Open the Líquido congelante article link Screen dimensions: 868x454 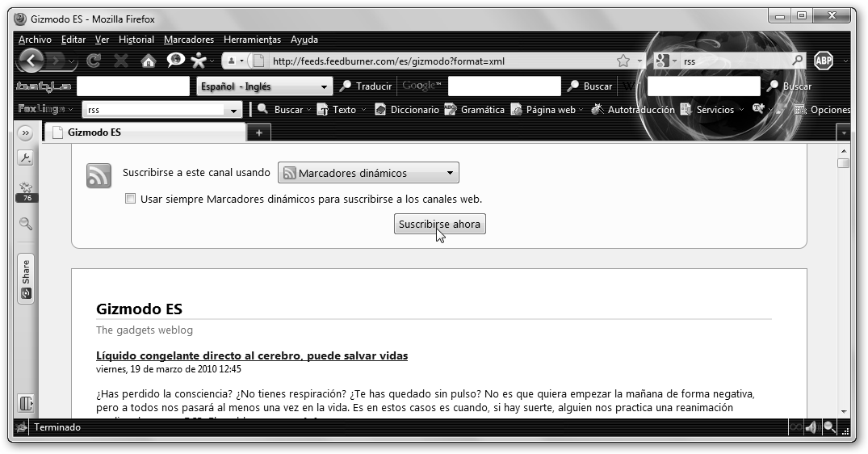(x=252, y=355)
